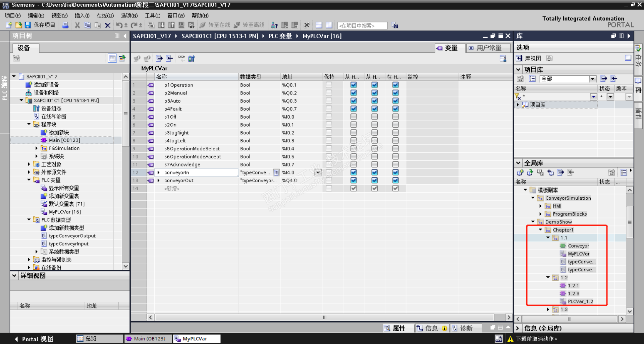The height and width of the screenshot is (344, 644).
Task: Click the tag table horizontal scrollbar
Action: tap(324, 317)
